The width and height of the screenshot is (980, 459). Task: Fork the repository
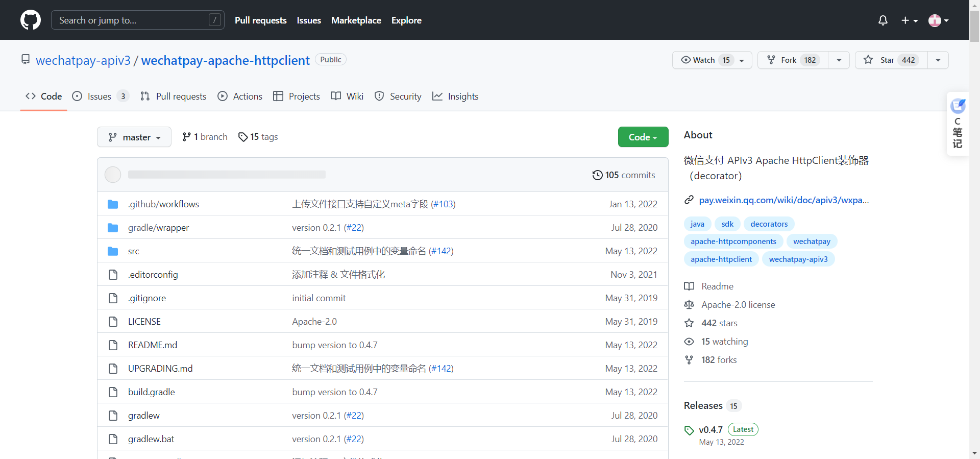[x=793, y=60]
